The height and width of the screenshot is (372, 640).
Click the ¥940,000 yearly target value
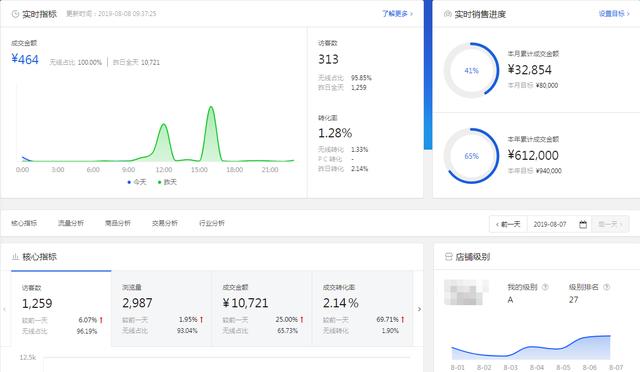(x=549, y=171)
